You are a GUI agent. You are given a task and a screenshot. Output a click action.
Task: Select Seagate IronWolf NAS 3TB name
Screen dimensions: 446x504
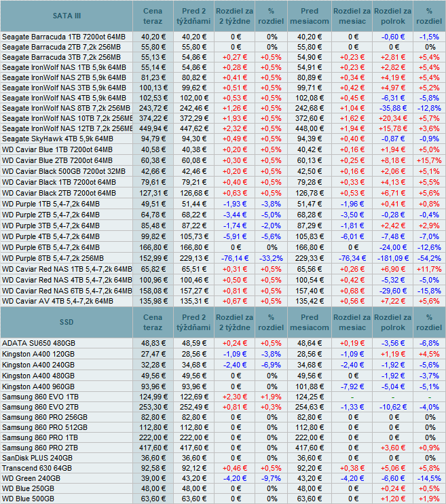click(64, 88)
